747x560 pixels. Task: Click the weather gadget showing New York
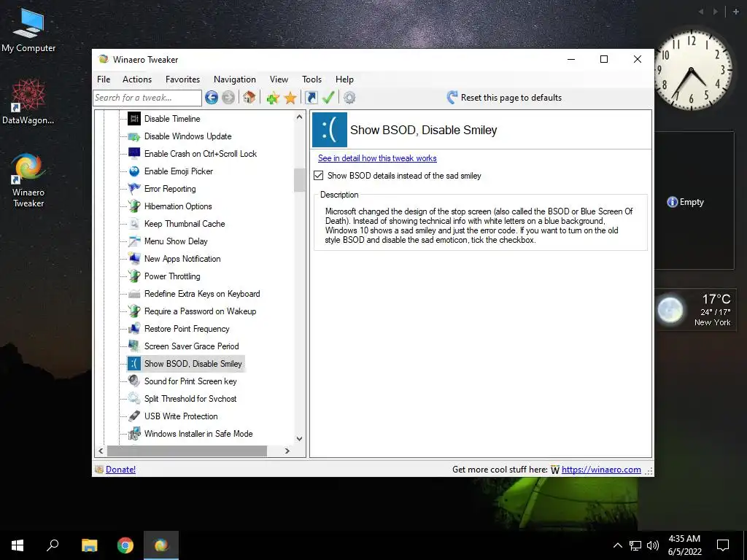[x=694, y=310]
